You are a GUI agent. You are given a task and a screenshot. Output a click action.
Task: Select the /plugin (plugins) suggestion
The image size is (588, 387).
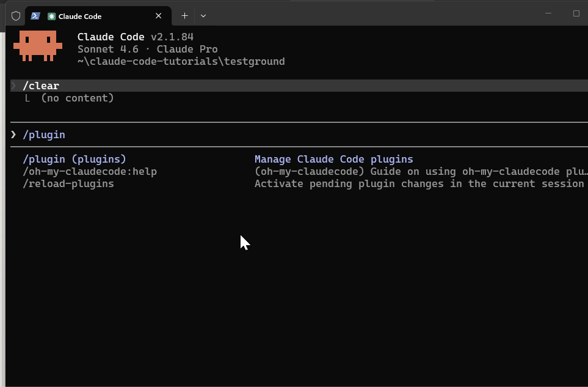(x=74, y=159)
